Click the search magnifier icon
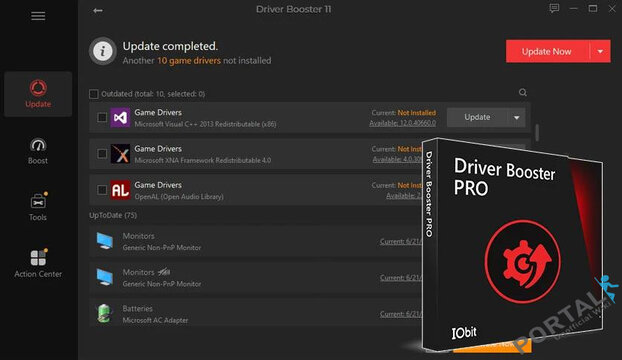 click(523, 92)
